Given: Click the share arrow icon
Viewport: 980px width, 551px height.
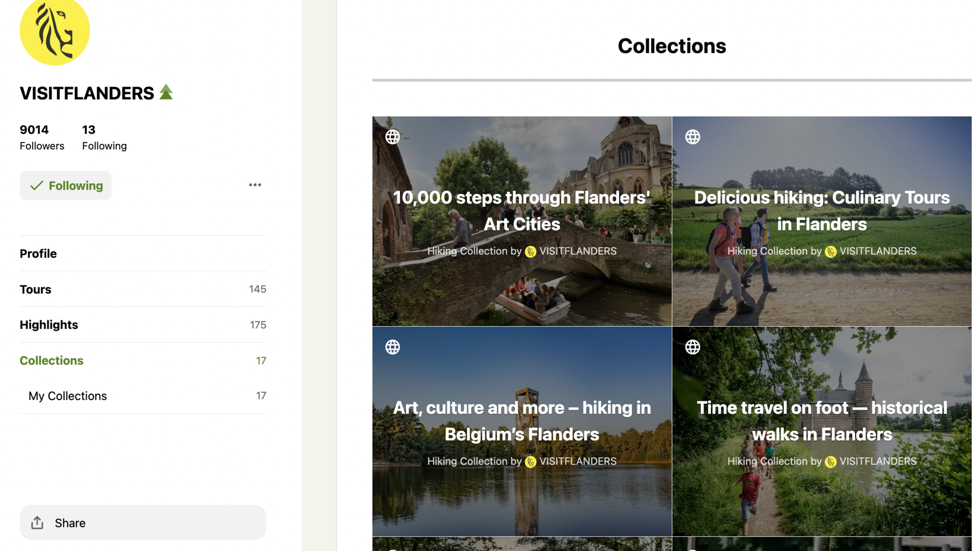Looking at the screenshot, I should point(37,522).
